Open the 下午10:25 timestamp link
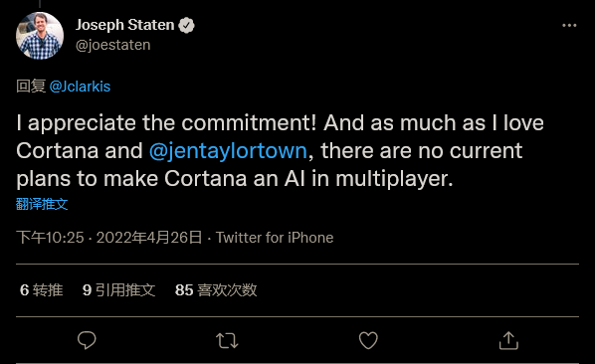The width and height of the screenshot is (595, 364). 50,238
